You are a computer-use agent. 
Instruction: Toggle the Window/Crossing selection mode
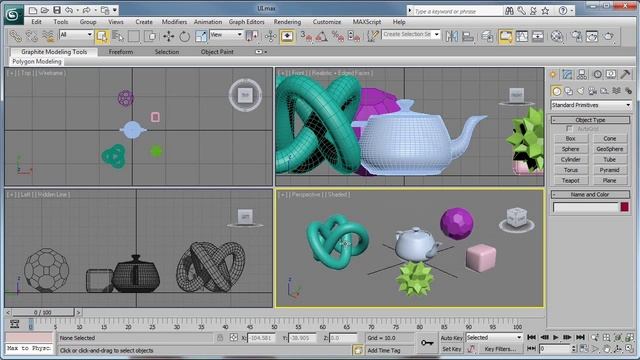pos(151,36)
